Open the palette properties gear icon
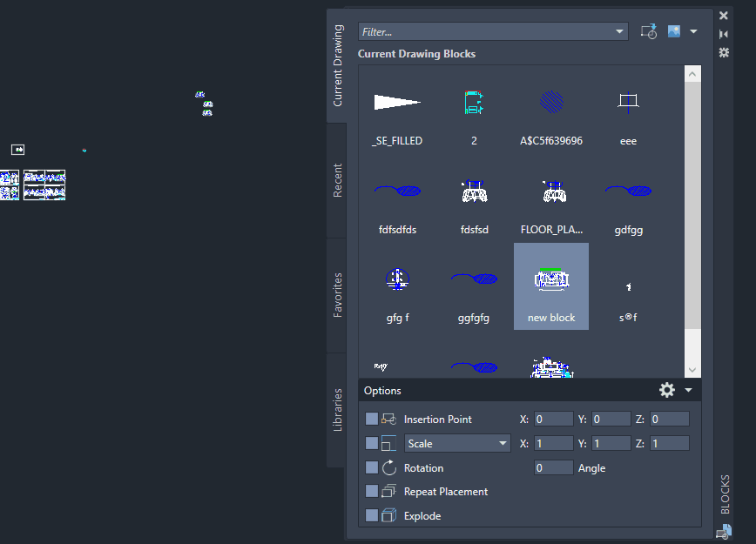This screenshot has width=756, height=544. [724, 52]
